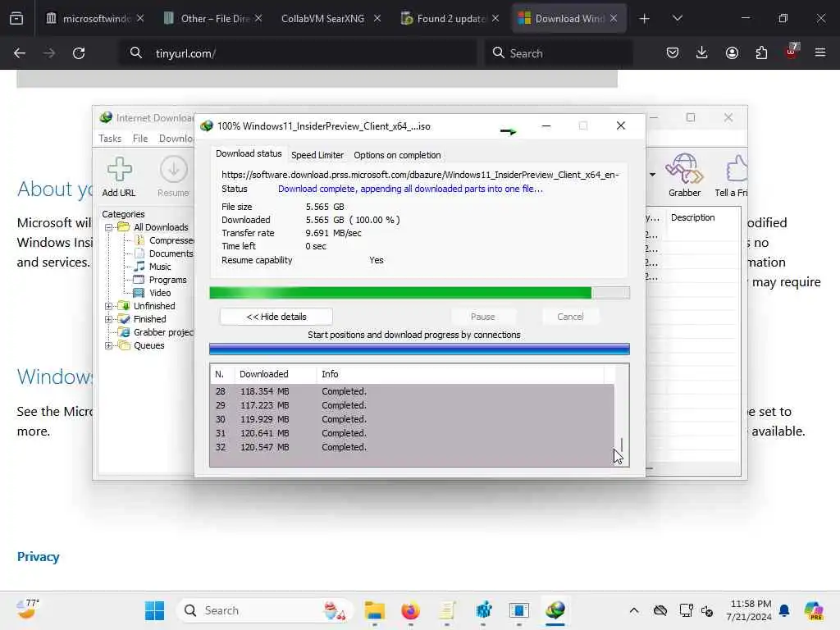The width and height of the screenshot is (840, 630).
Task: Expand the Finished category
Action: click(x=109, y=319)
